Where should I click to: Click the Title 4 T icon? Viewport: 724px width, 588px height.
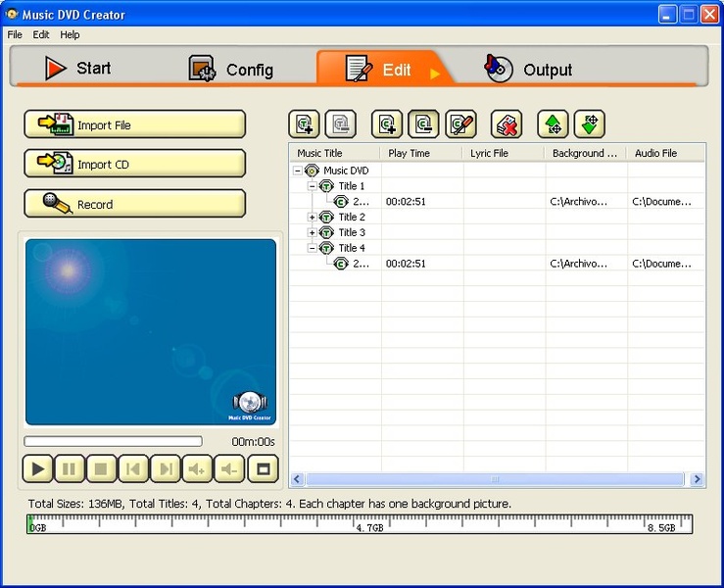click(326, 248)
